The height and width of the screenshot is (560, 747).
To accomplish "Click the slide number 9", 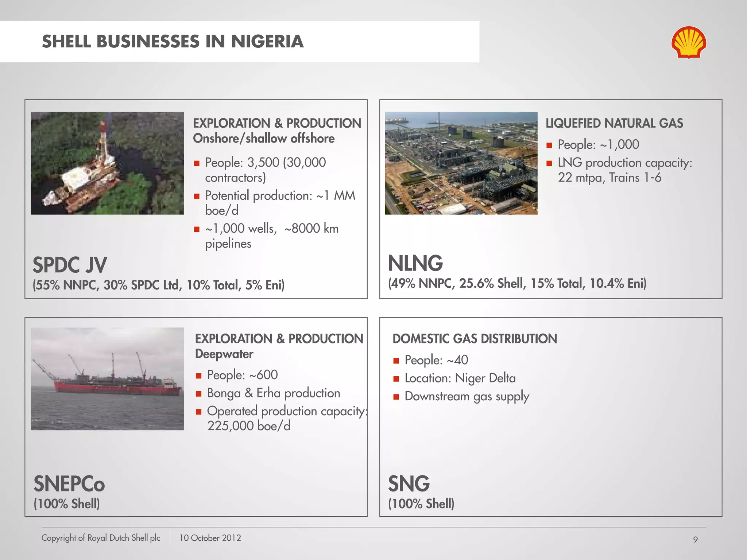I will click(x=695, y=540).
